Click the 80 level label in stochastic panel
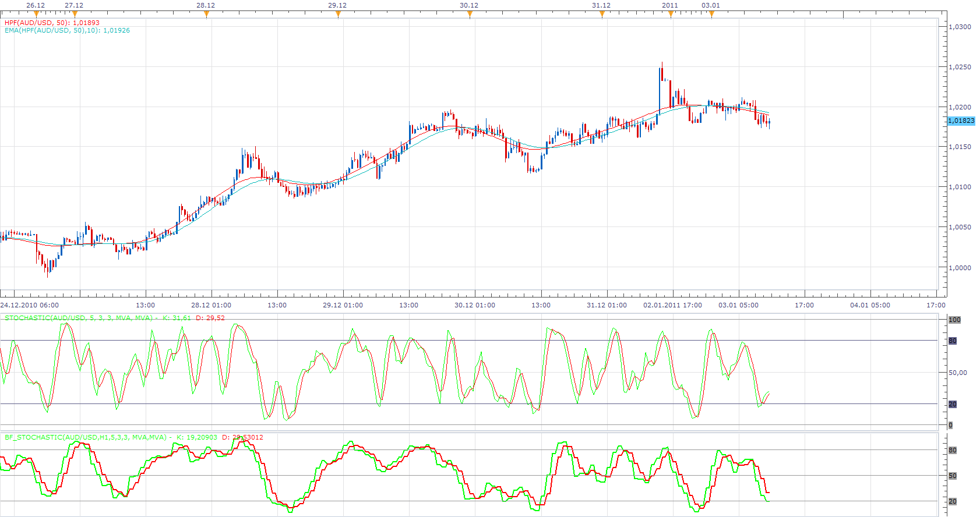 tap(953, 341)
